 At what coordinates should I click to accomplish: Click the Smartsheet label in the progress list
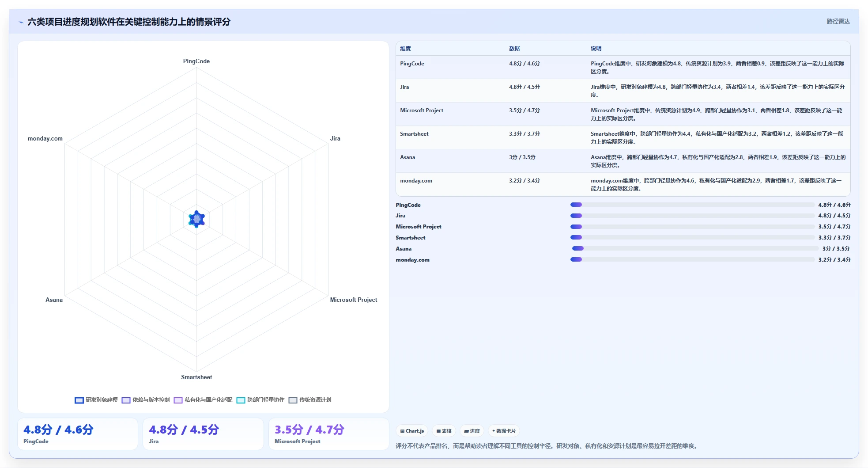click(410, 238)
